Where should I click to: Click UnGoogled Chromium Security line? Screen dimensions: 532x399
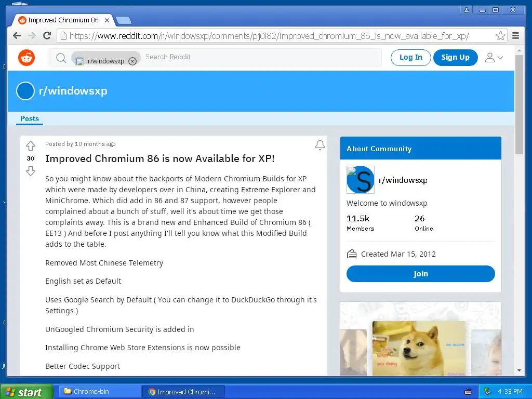pos(119,329)
